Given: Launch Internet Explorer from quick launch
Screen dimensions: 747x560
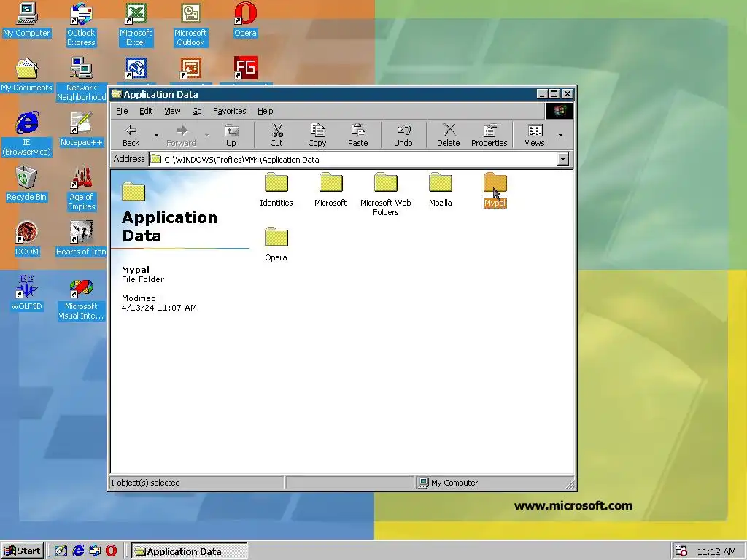Looking at the screenshot, I should coord(77,551).
